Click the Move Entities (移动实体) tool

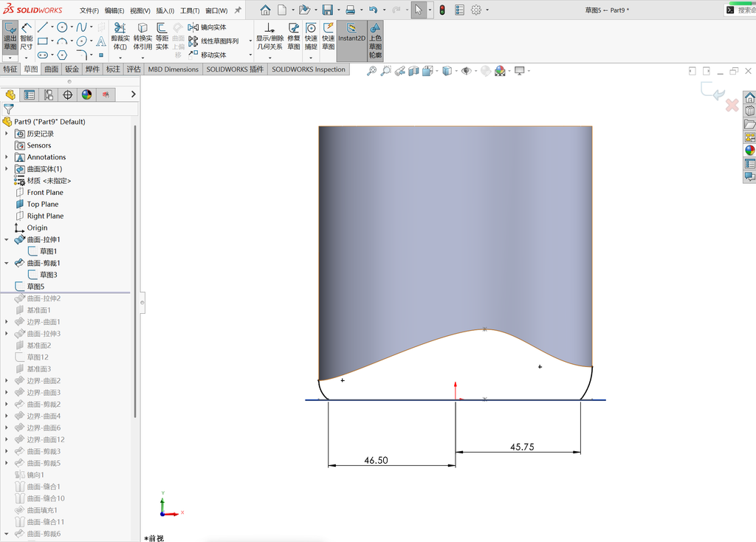(207, 55)
